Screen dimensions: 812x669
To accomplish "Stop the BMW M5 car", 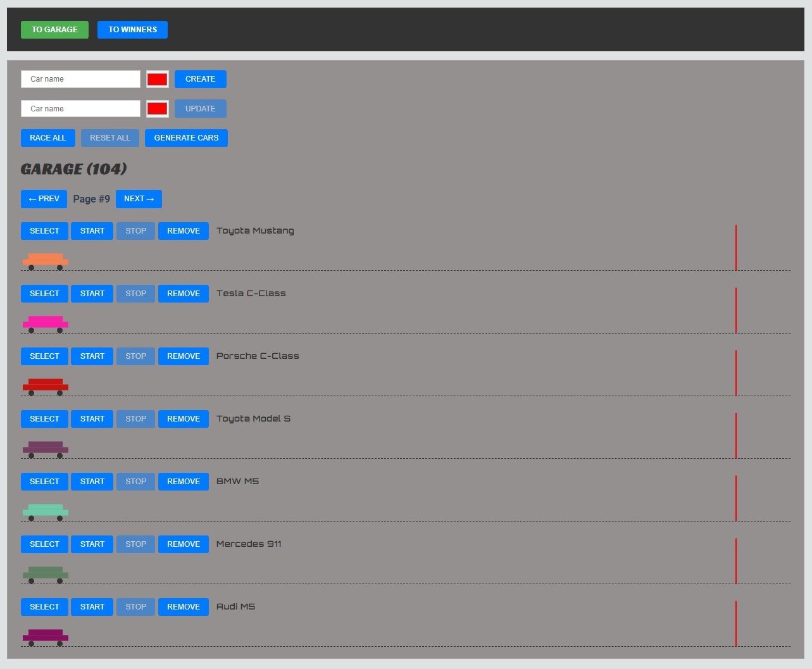I will click(x=135, y=482).
